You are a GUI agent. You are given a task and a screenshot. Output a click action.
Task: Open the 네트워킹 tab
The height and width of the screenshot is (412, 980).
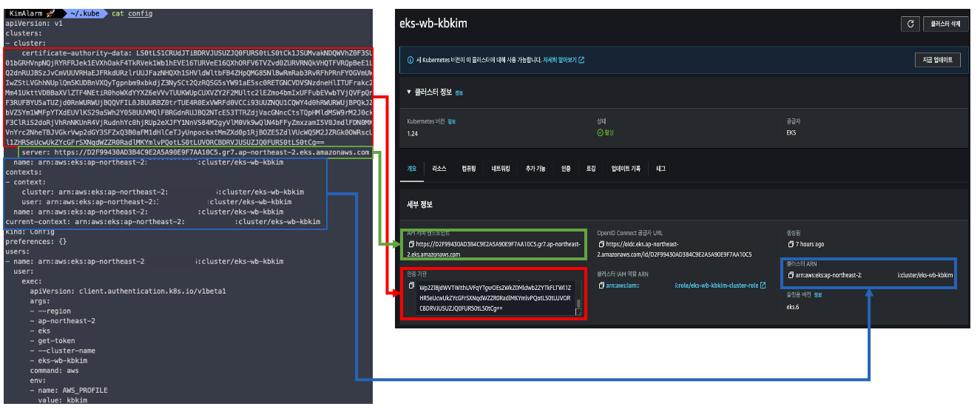point(502,169)
